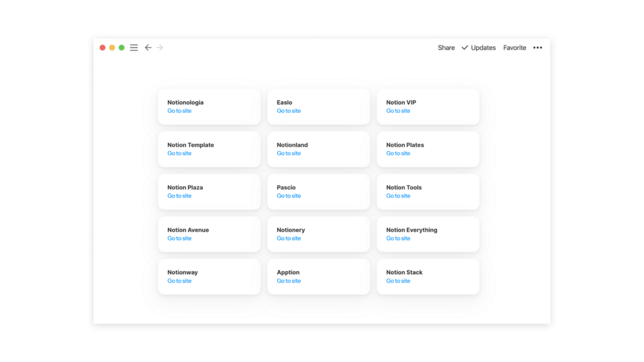This screenshot has width=644, height=362.
Task: Click the Pascio heading
Action: 286,188
